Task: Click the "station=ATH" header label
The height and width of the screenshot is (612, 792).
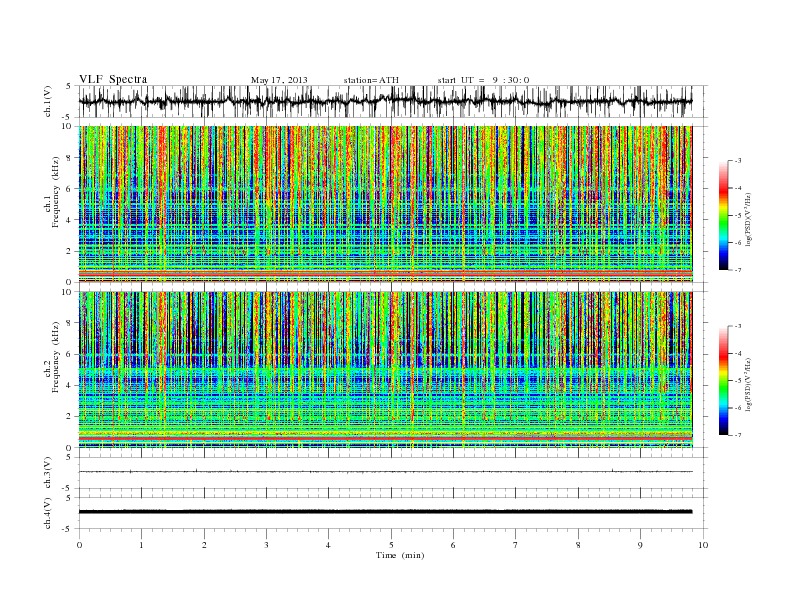Action: click(x=371, y=80)
